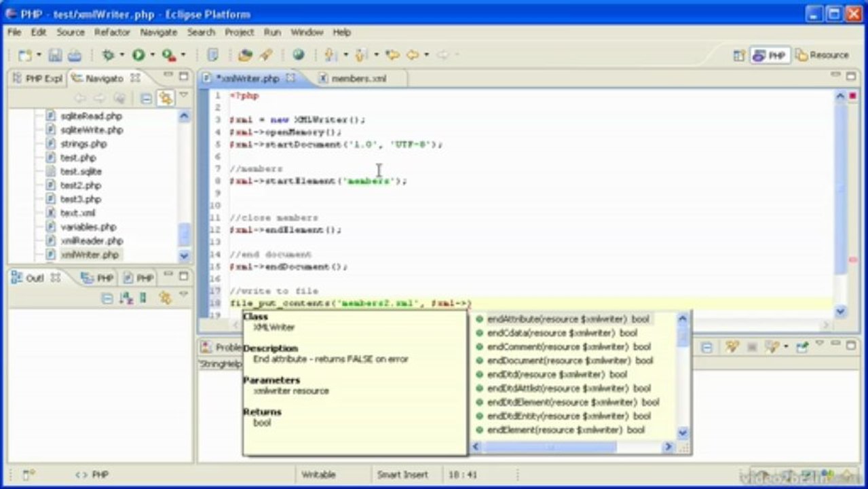
Task: Open the Run dropdown arrow
Action: (152, 55)
